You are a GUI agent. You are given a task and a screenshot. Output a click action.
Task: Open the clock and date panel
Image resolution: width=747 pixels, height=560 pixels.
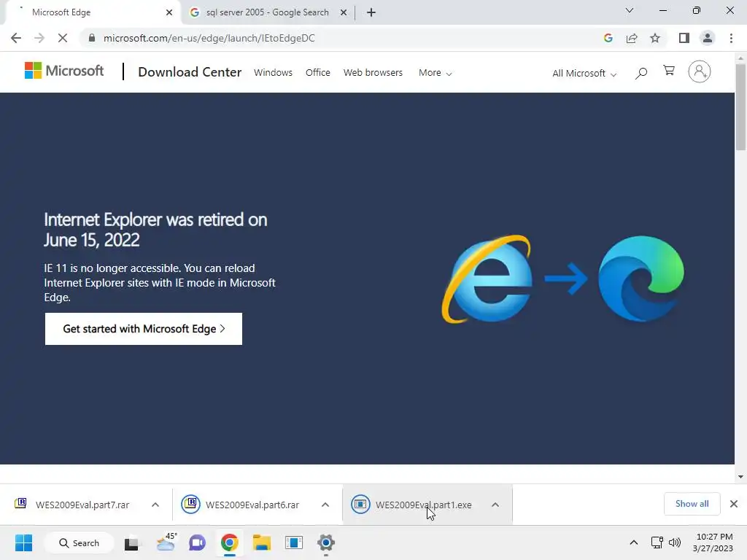click(x=713, y=542)
